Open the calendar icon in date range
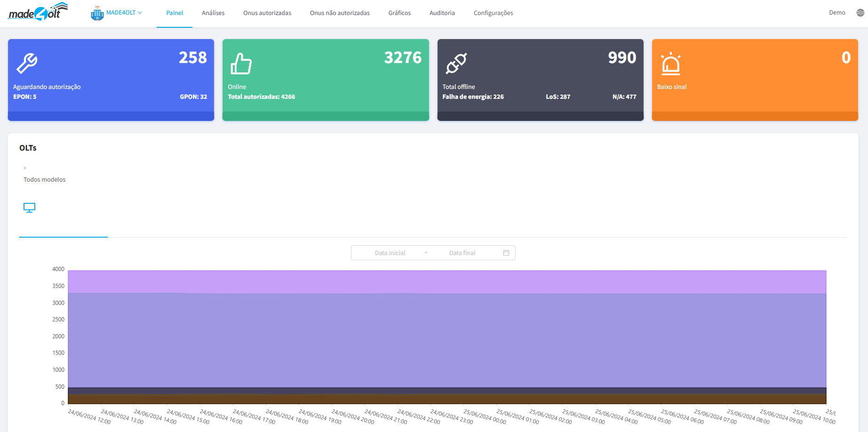Viewport: 868px width, 432px height. [506, 253]
